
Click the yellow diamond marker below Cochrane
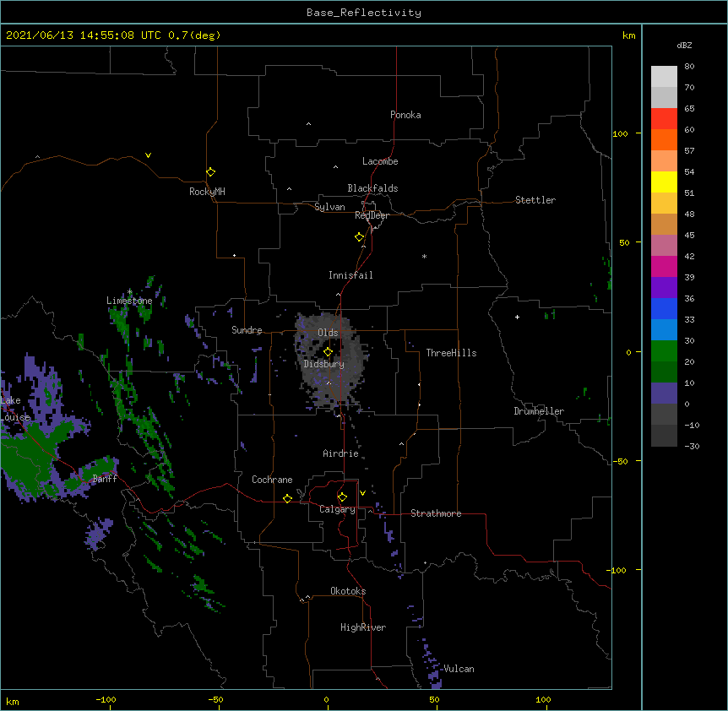pos(287,498)
